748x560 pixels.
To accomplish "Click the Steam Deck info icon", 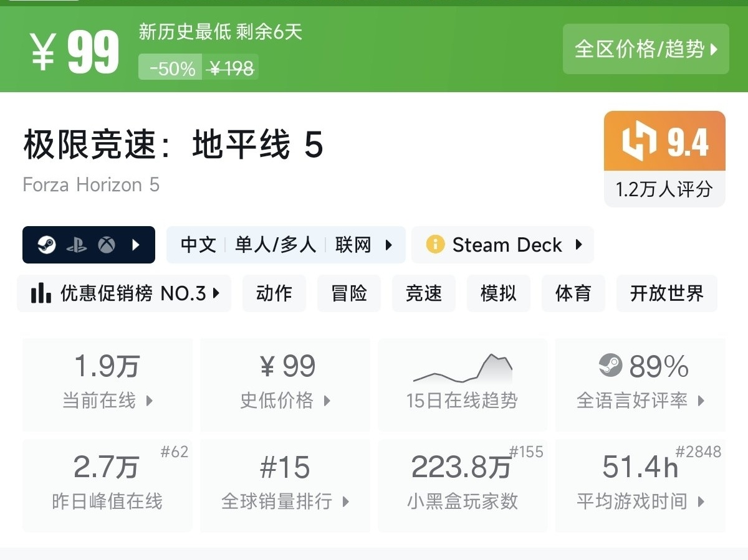I will pyautogui.click(x=435, y=245).
